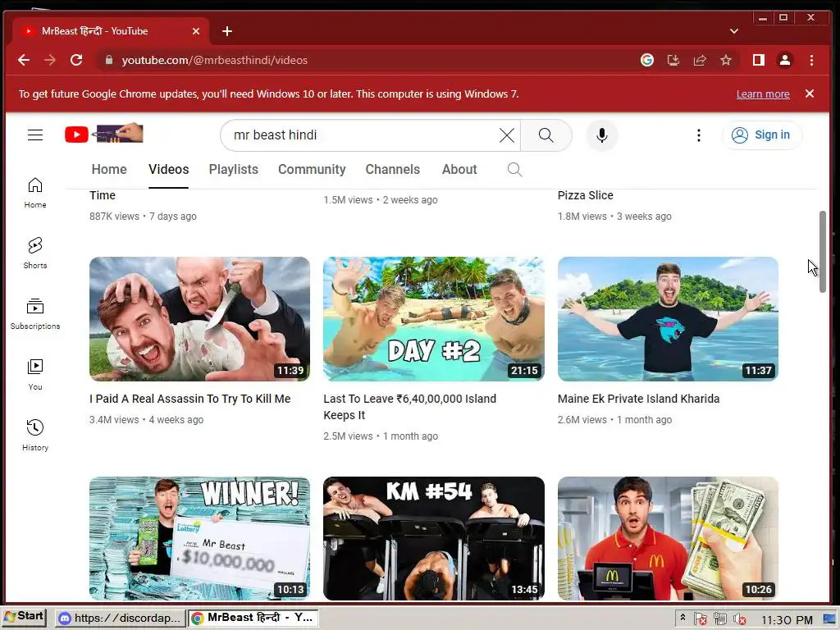Click 'Pizza Slice' video title text

coord(585,195)
